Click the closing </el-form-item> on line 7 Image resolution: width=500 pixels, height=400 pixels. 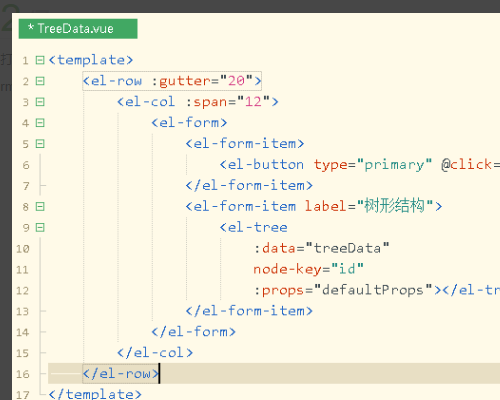pos(249,185)
